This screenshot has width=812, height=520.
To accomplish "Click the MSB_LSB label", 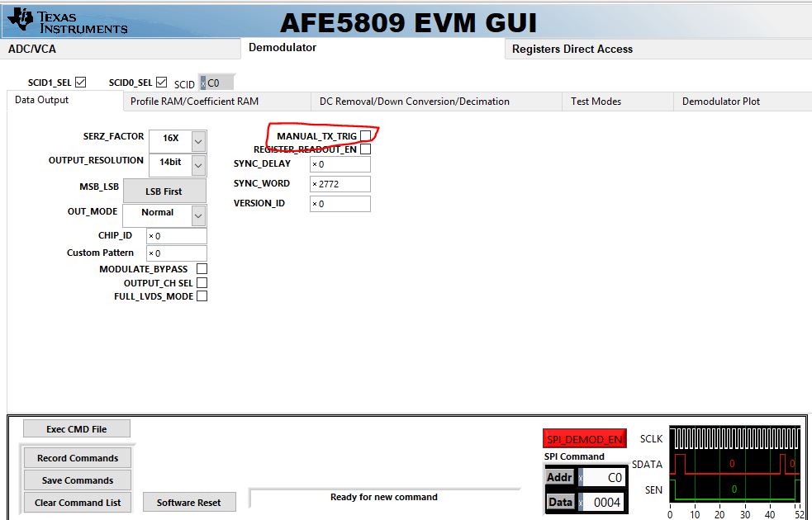I will coord(99,187).
